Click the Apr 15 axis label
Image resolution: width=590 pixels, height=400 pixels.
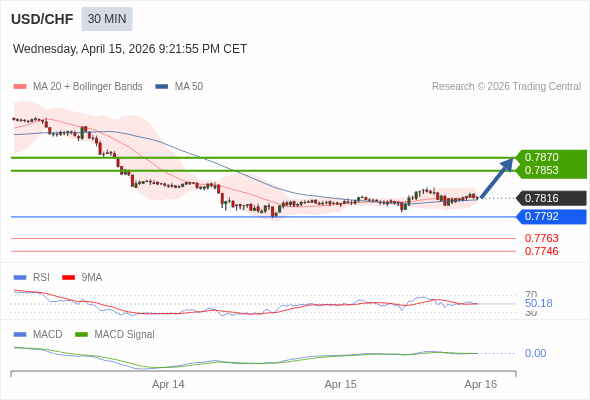point(341,384)
